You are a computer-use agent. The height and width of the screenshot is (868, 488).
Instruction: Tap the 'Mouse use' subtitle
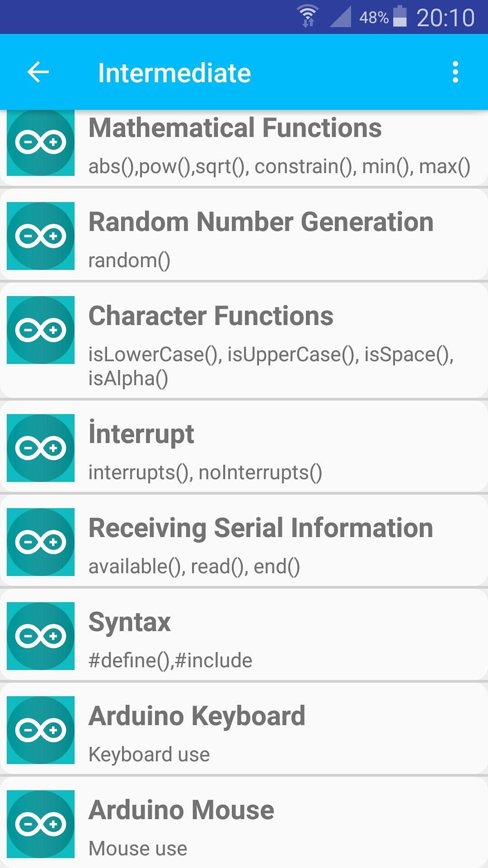coord(138,849)
